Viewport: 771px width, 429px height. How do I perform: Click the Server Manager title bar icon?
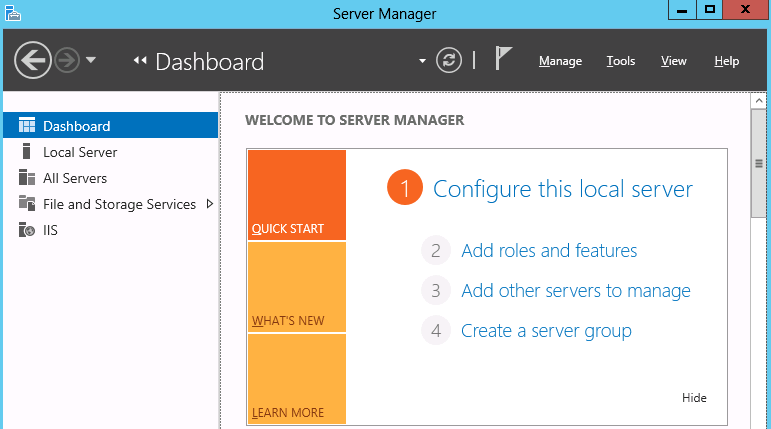pyautogui.click(x=13, y=13)
